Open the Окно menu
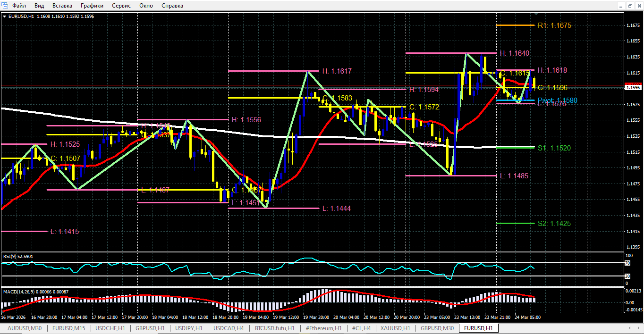 [146, 6]
